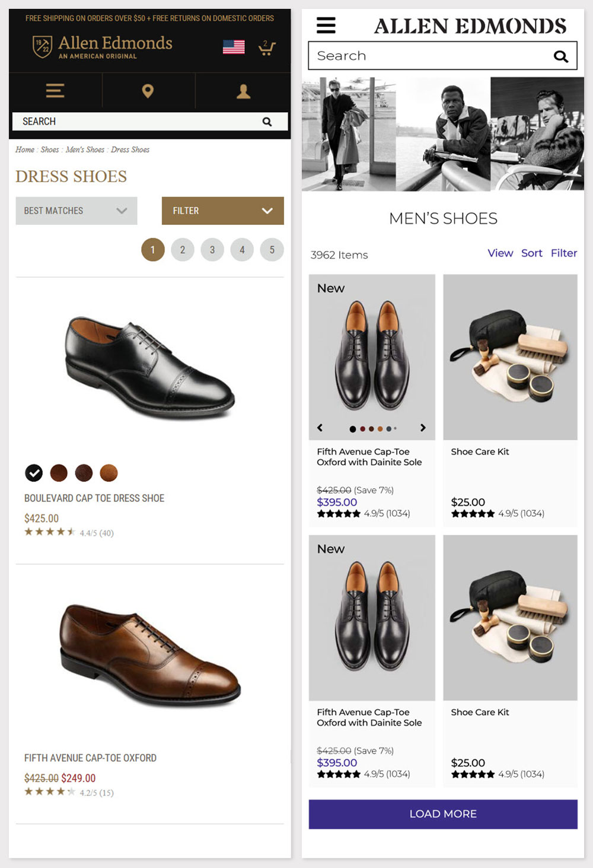Select the checkmark-highlighted black color option
The image size is (593, 868).
(34, 473)
